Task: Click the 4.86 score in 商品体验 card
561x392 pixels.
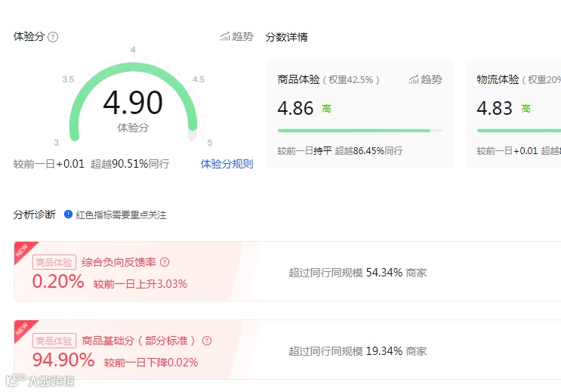Action: (295, 108)
